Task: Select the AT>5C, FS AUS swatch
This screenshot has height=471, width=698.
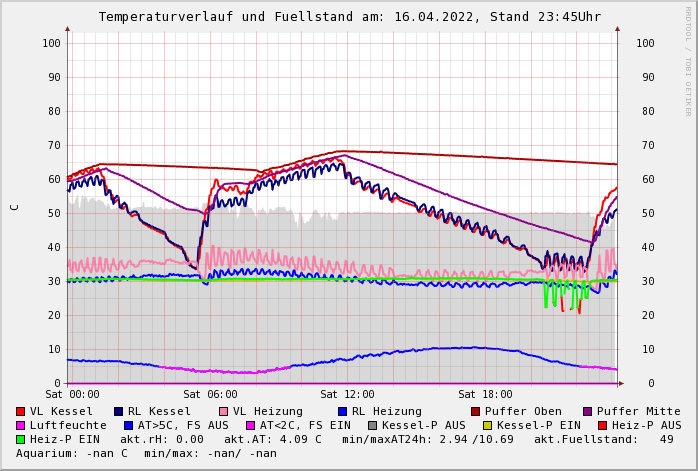Action: pos(126,425)
